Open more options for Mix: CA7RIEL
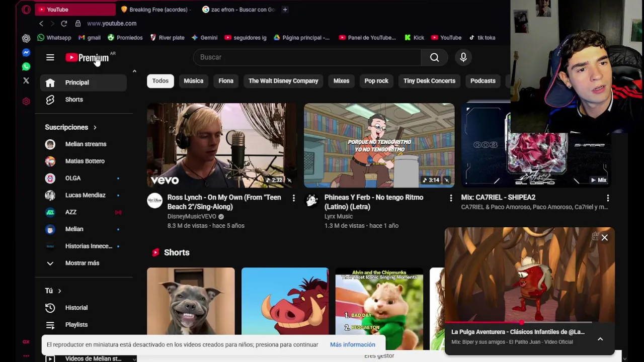 click(608, 198)
